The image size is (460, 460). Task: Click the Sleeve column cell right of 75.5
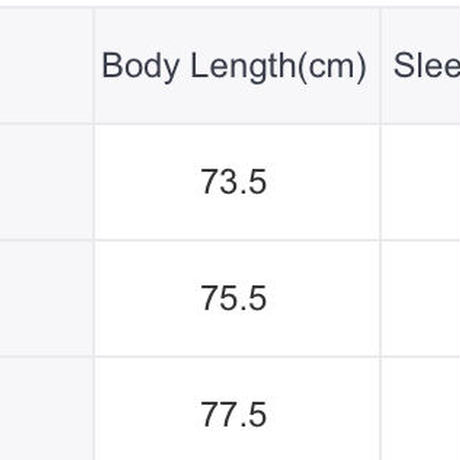click(421, 298)
